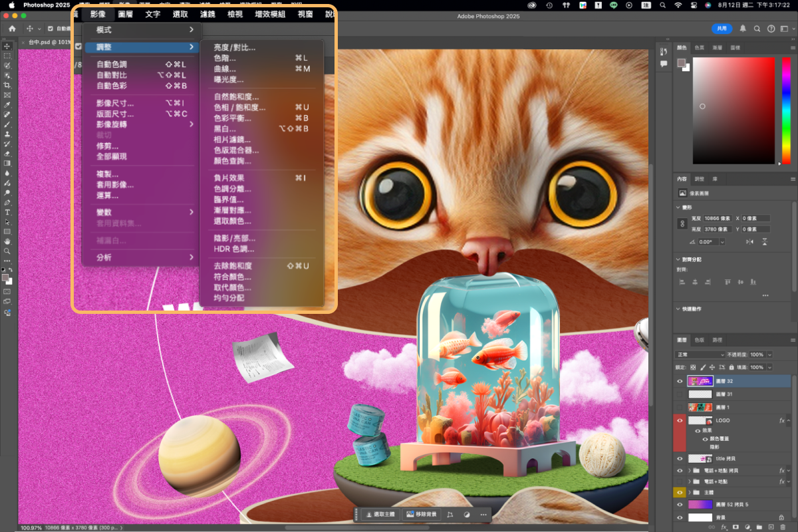
Task: Choose 色相/飽和度 from the adjustments submenu
Action: [239, 107]
